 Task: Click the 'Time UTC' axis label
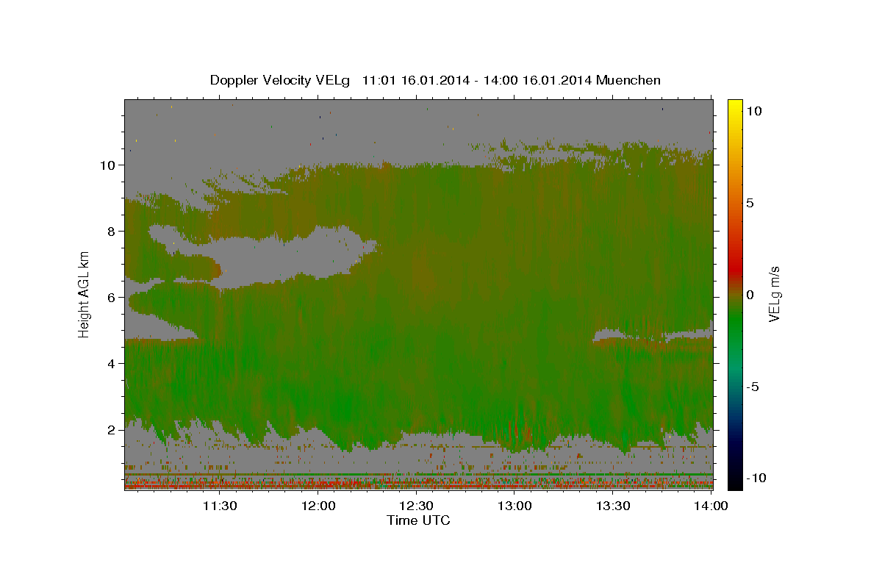pyautogui.click(x=418, y=520)
